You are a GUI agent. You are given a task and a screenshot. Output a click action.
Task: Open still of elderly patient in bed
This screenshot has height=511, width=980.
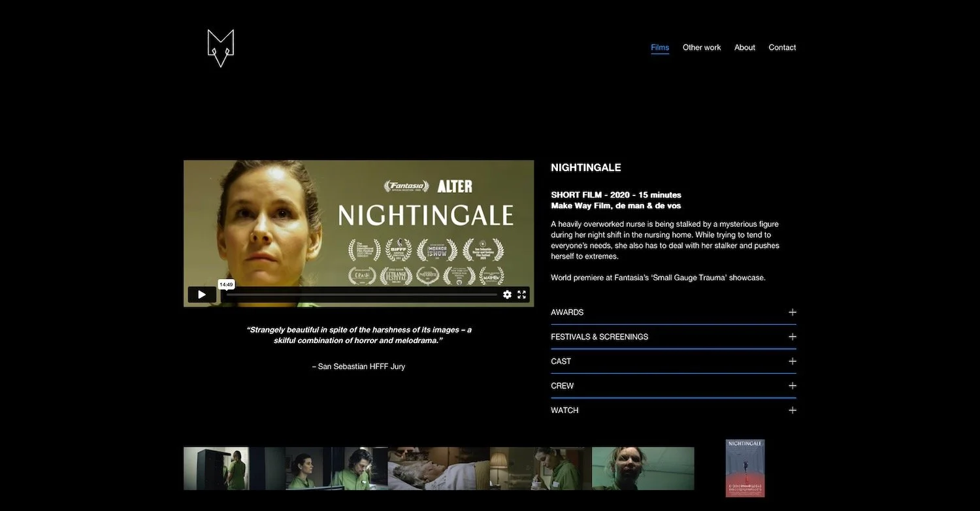click(x=438, y=469)
